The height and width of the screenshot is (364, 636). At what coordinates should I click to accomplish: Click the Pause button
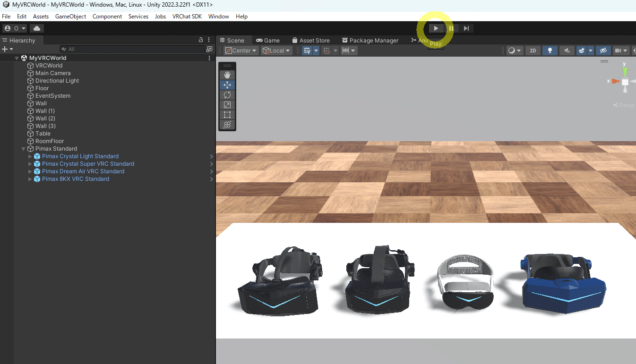tap(451, 28)
